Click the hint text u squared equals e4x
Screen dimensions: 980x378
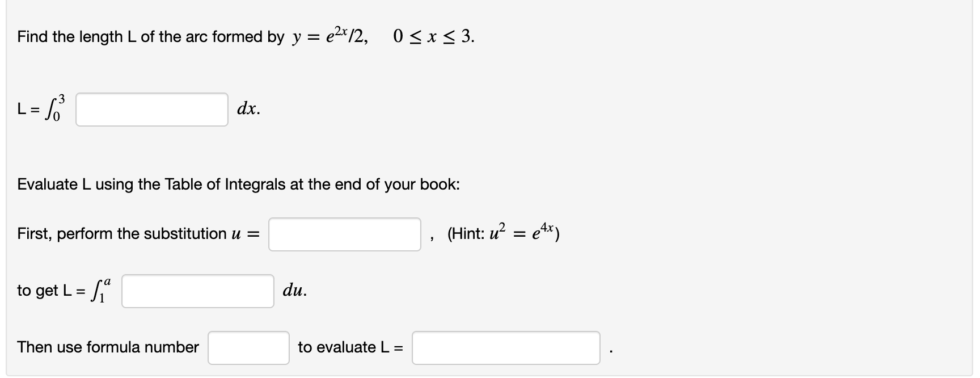(x=502, y=233)
